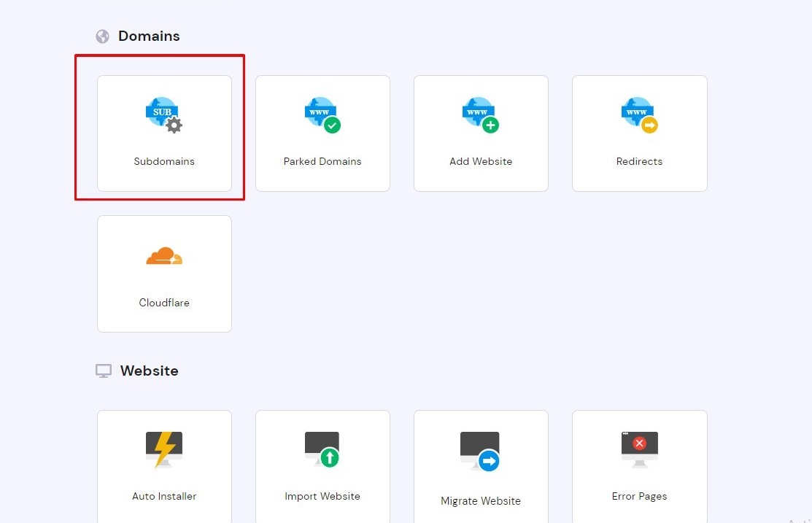Open the Redirects text label
Image resolution: width=812 pixels, height=523 pixels.
pyautogui.click(x=639, y=161)
